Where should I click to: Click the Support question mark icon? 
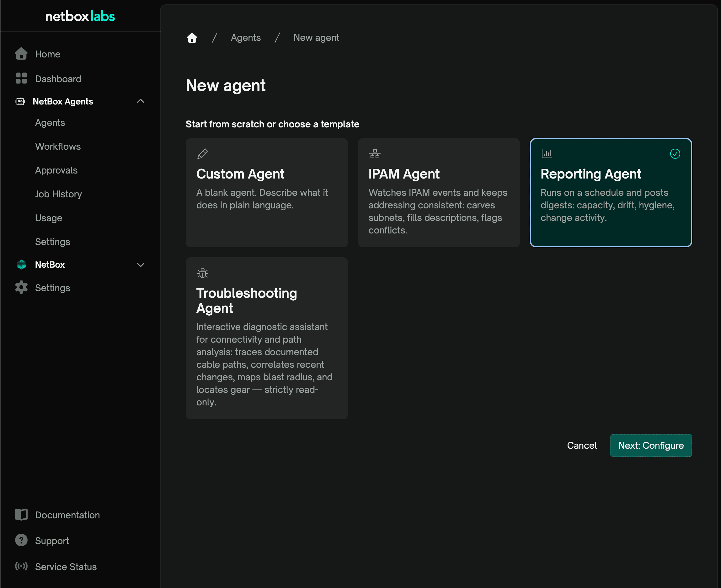coord(21,540)
